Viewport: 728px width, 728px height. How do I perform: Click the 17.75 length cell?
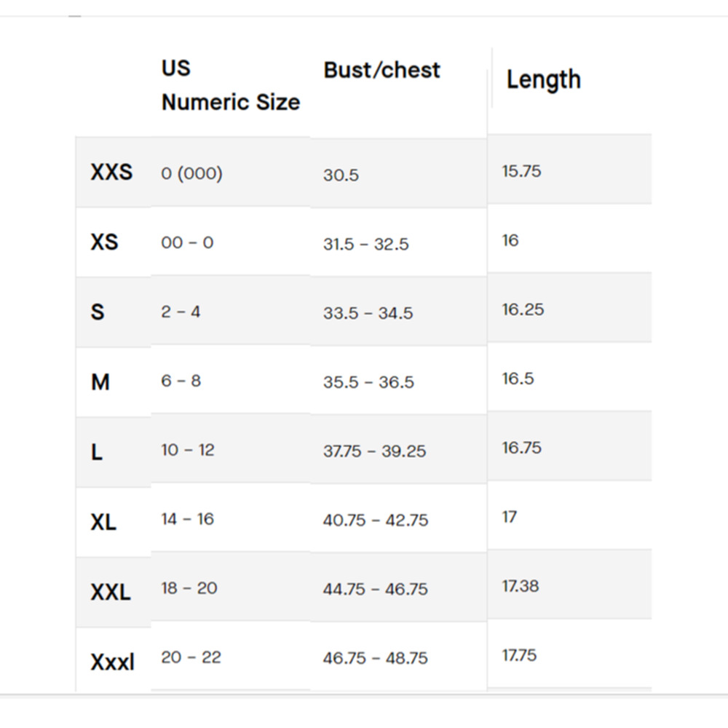click(519, 655)
